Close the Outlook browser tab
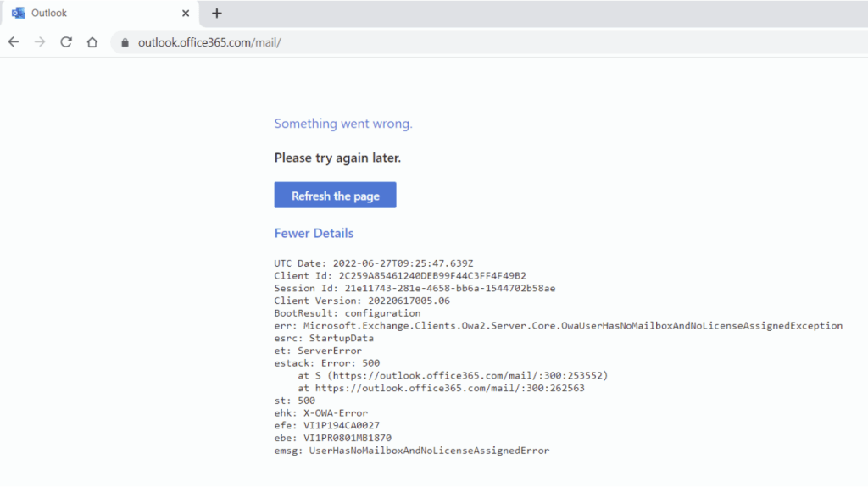The height and width of the screenshot is (492, 868). 186,14
